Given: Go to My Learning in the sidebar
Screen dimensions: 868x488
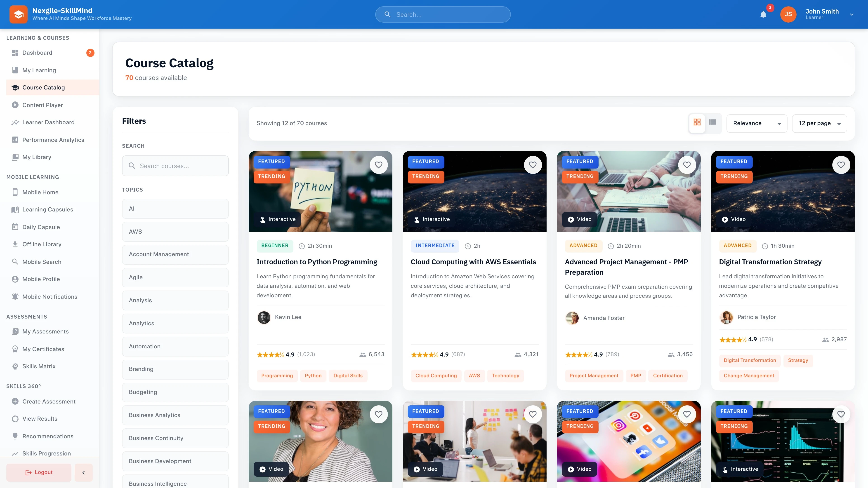Looking at the screenshot, I should (39, 70).
